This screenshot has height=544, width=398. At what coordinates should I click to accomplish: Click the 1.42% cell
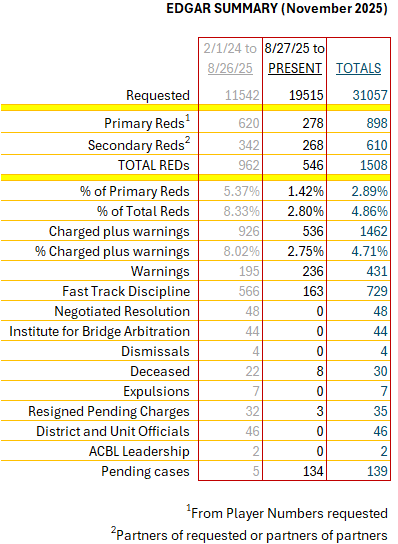pyautogui.click(x=306, y=191)
